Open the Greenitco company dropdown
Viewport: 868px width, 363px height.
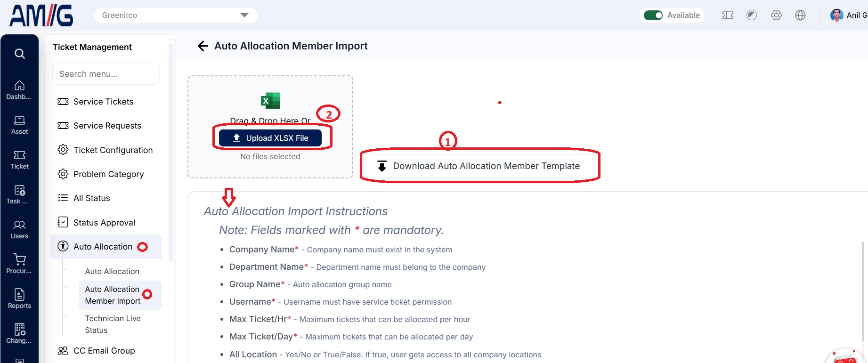(x=176, y=15)
